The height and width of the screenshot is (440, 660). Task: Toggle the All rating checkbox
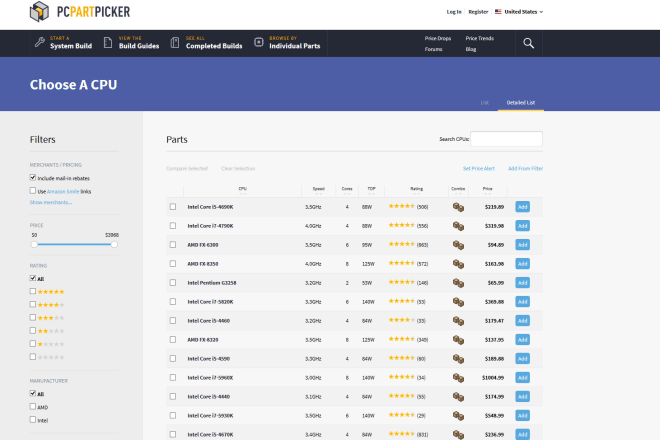click(33, 278)
